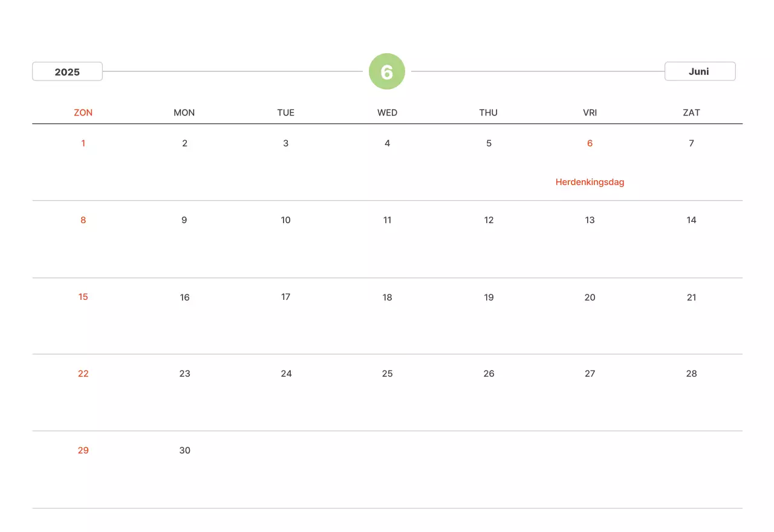Select Monday June 23
This screenshot has width=774, height=532.
(185, 374)
